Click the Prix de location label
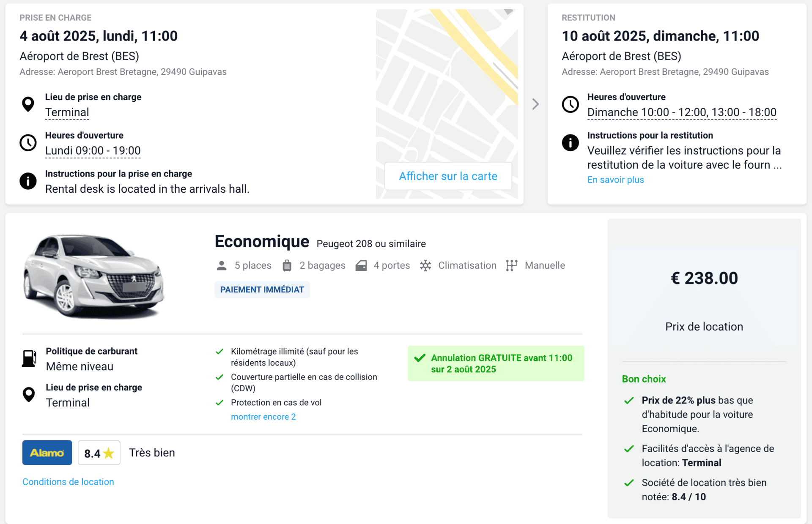 coord(704,327)
